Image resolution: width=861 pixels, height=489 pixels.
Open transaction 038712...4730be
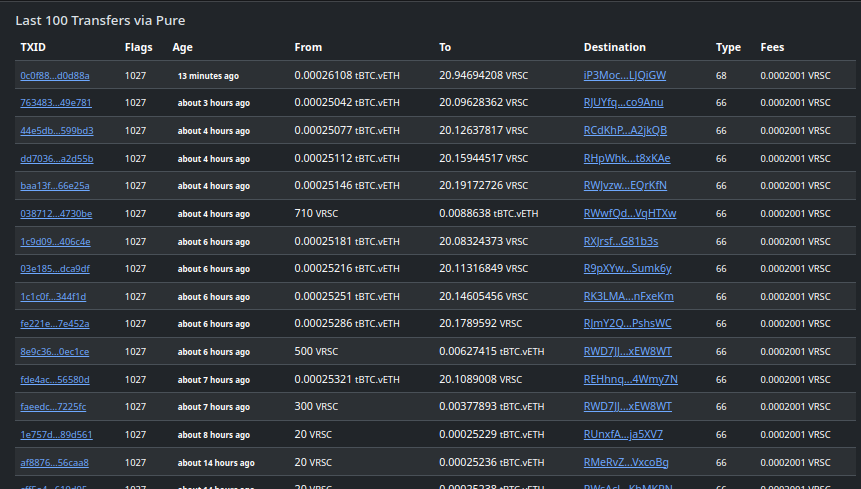click(56, 213)
